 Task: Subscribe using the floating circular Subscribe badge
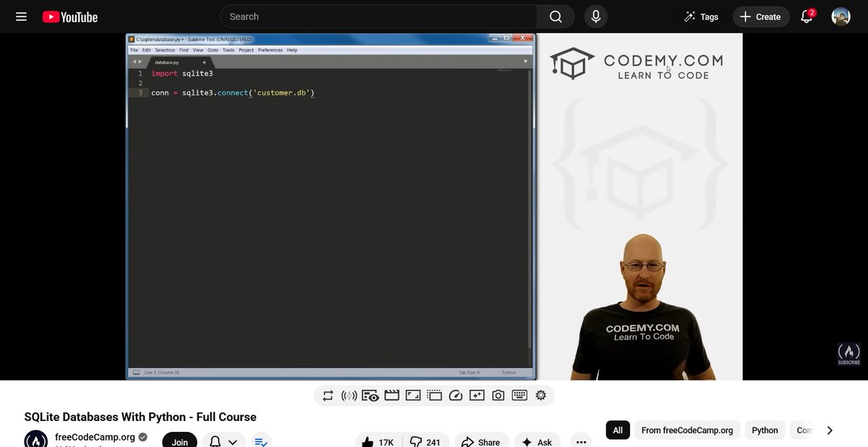pyautogui.click(x=848, y=354)
